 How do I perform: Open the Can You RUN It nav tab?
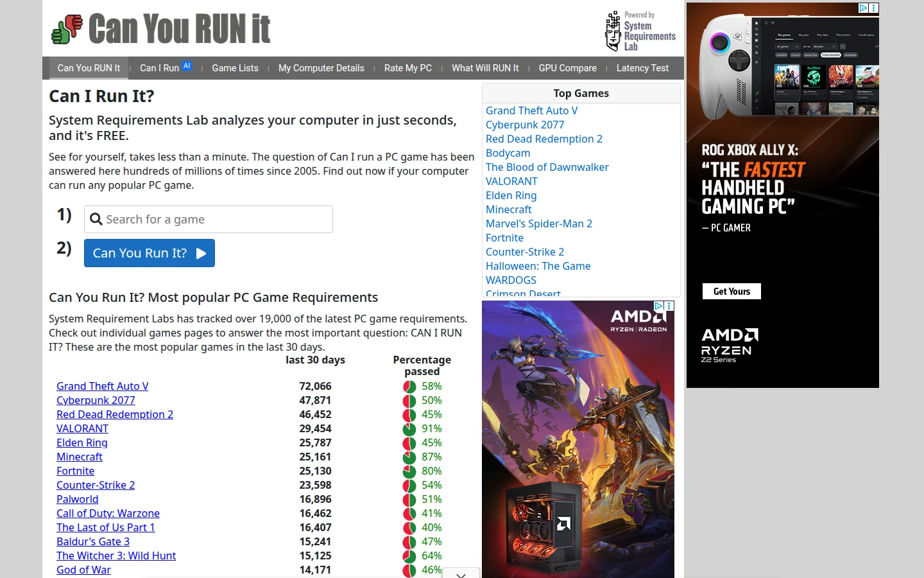click(89, 68)
